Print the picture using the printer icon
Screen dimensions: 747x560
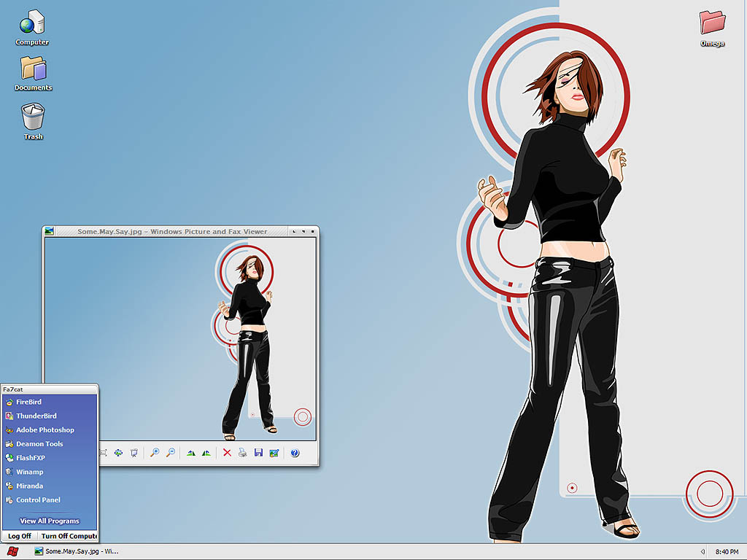pyautogui.click(x=242, y=453)
